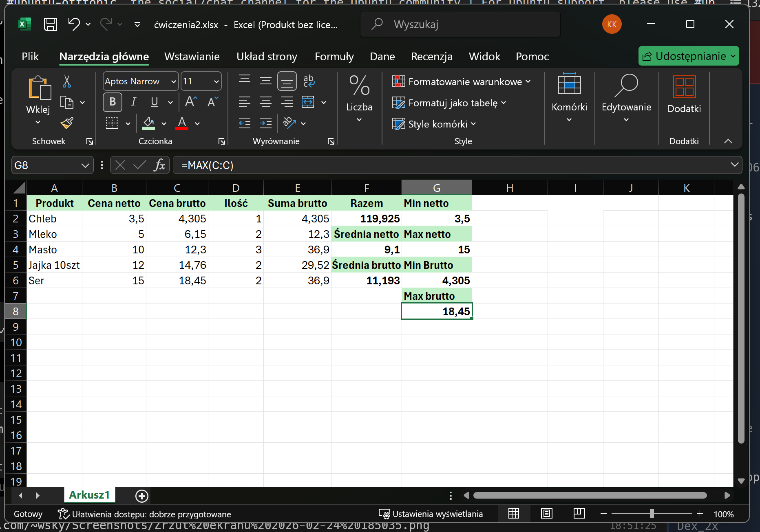
Task: Toggle Italic formatting
Action: (x=133, y=102)
